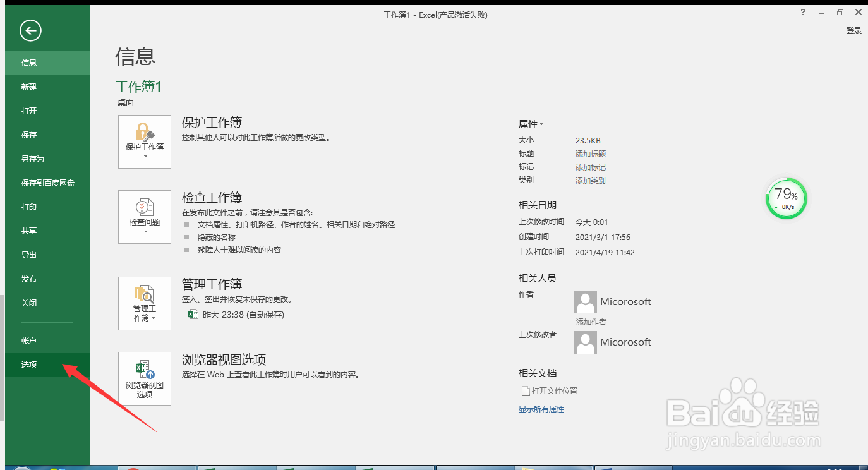This screenshot has width=868, height=470.
Task: Open the Check for Issues (检查问题) dropdown
Action: [x=145, y=217]
